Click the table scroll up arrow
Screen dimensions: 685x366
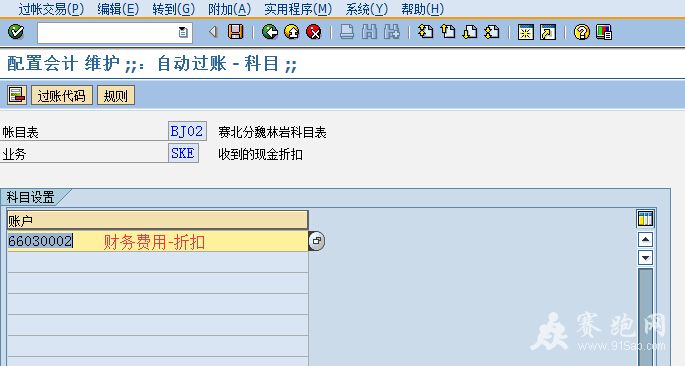[645, 239]
